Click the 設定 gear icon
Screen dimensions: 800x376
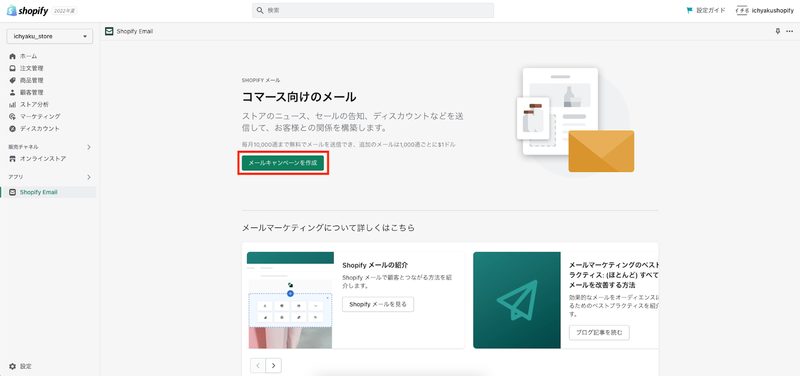coord(13,366)
